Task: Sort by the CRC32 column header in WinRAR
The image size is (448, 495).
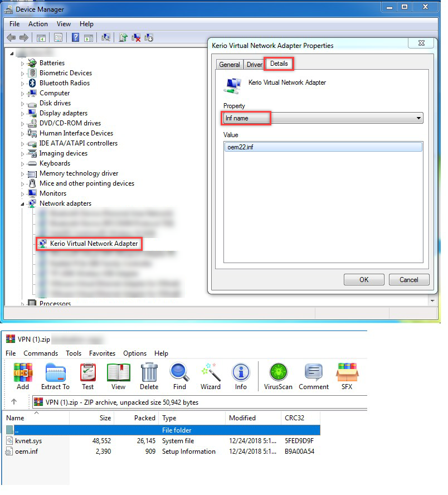Action: (301, 418)
